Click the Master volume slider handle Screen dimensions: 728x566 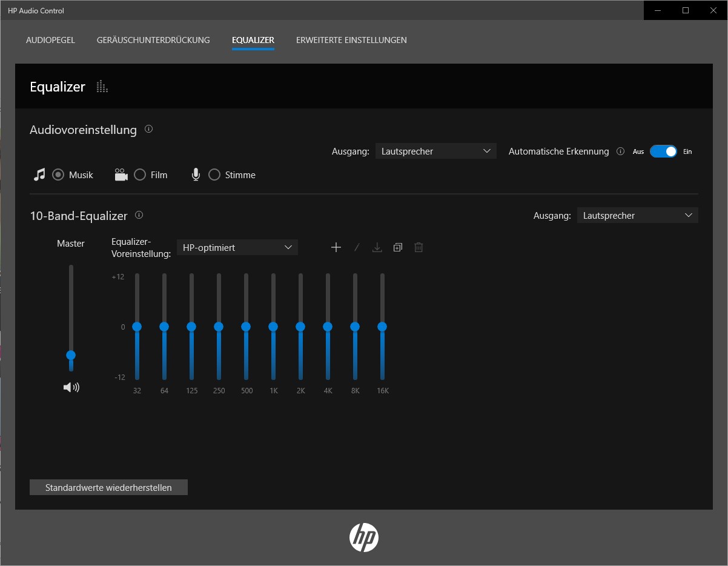pyautogui.click(x=71, y=355)
